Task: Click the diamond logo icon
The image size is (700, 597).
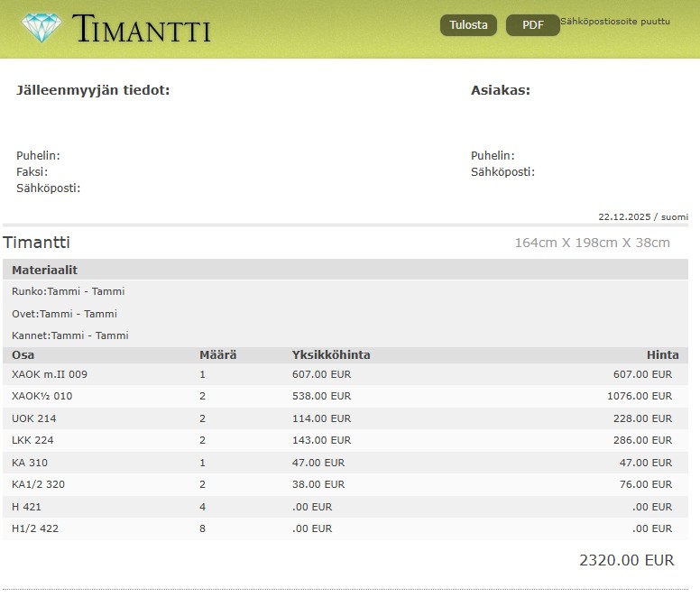Action: point(41,28)
